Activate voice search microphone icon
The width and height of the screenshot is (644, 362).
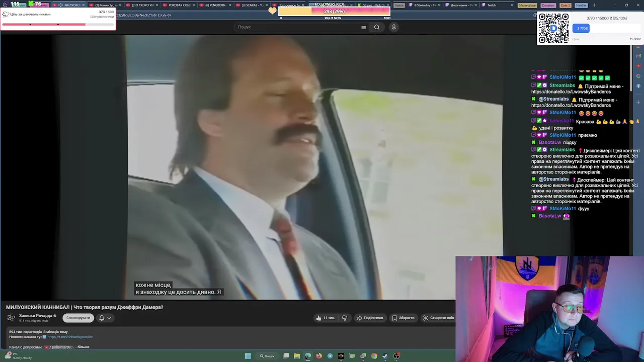(394, 27)
